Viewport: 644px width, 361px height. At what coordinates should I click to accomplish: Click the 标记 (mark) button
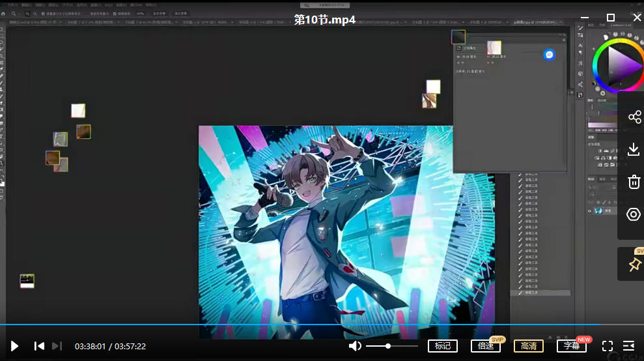pyautogui.click(x=442, y=346)
